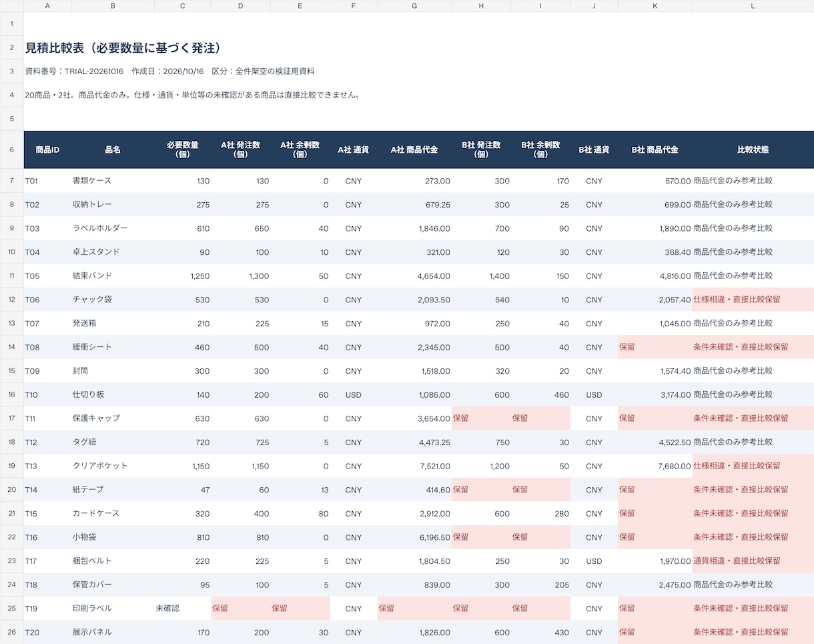The image size is (814, 644).
Task: Select column L header
Action: click(x=753, y=6)
